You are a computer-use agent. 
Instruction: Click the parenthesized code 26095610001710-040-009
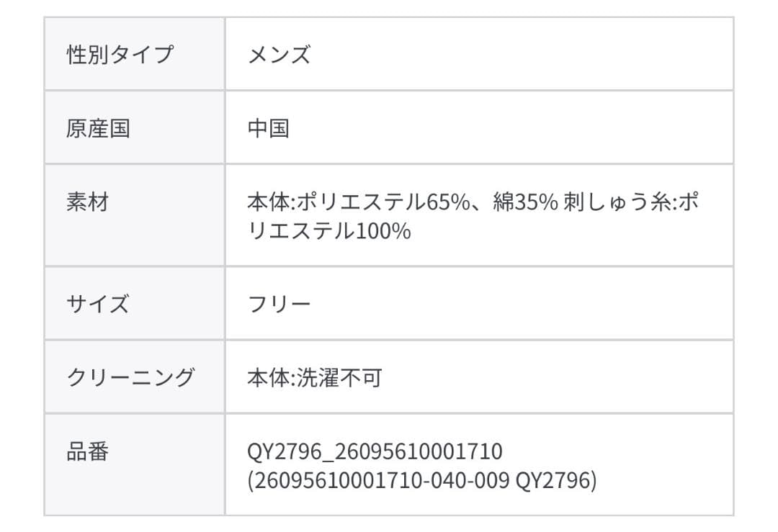(382, 480)
